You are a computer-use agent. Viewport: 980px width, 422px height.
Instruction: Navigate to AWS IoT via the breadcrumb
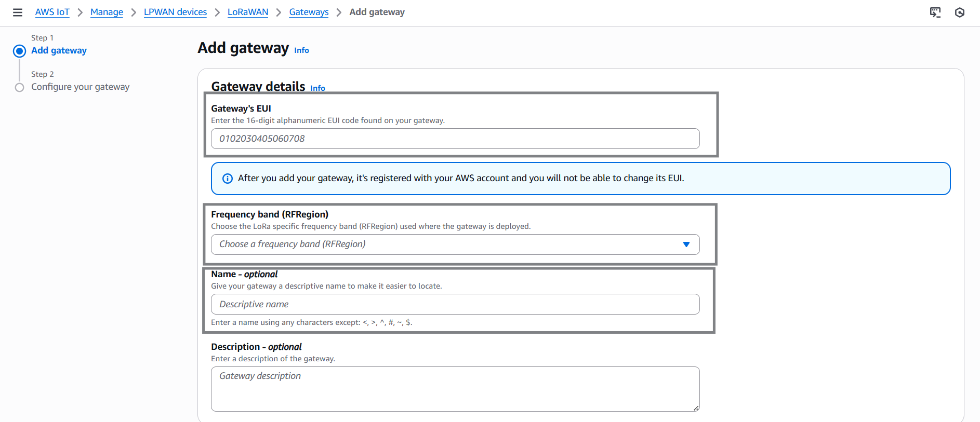52,12
